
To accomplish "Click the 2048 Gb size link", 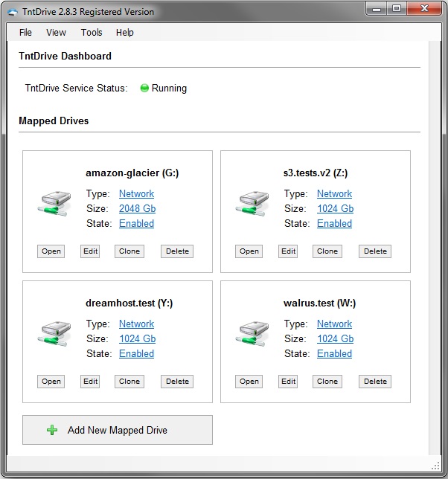I will 137,208.
